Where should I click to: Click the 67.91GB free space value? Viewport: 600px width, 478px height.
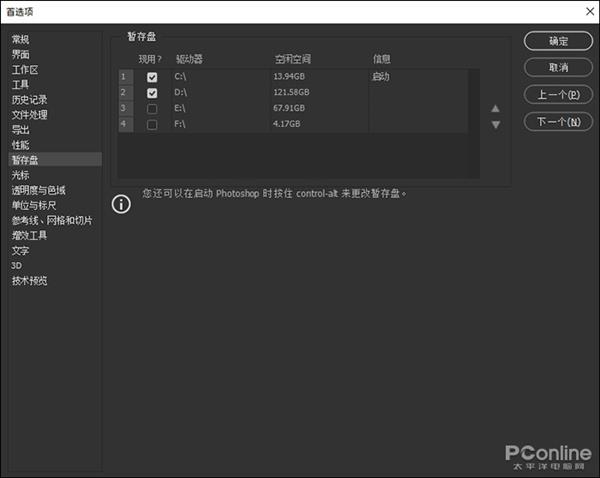coord(289,108)
